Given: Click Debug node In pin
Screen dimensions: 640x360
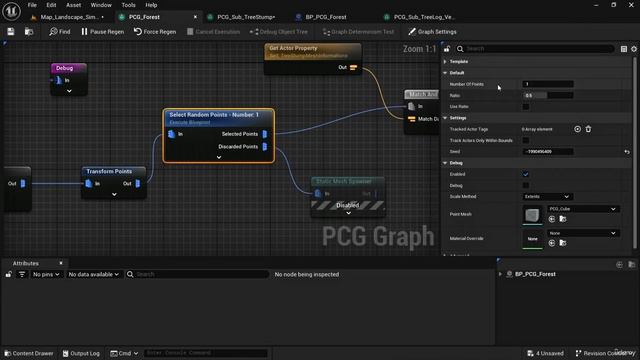Looking at the screenshot, I should click(59, 80).
